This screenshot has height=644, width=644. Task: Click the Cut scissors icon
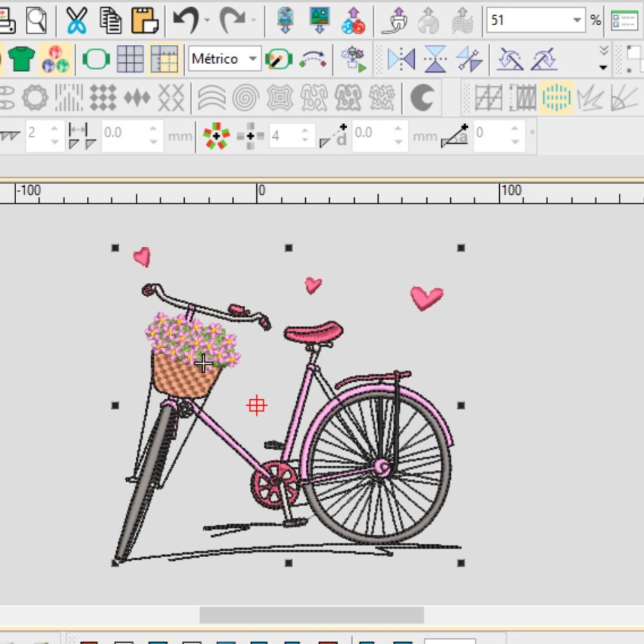click(x=77, y=20)
